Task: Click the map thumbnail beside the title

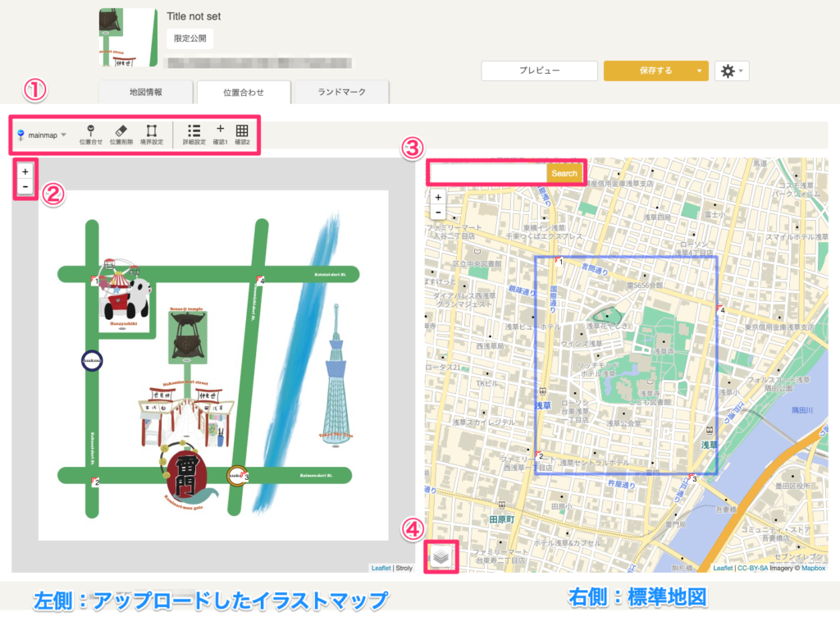Action: [x=128, y=38]
